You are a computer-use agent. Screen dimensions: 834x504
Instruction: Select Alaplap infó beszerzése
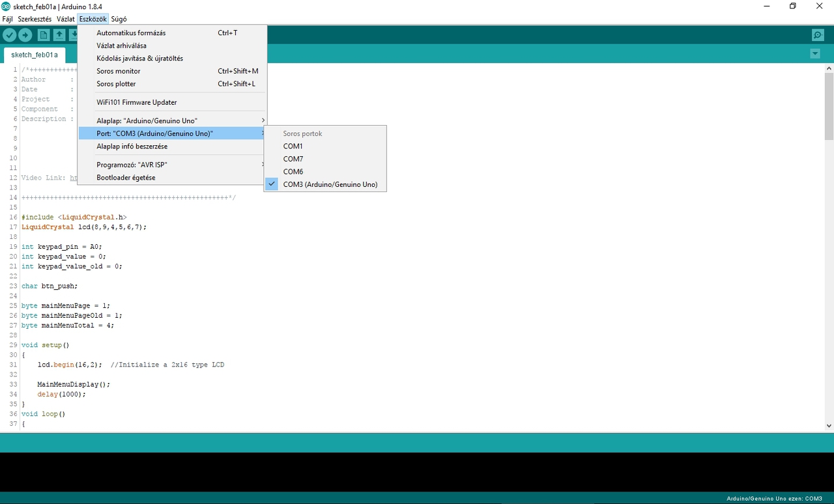[x=172, y=146]
